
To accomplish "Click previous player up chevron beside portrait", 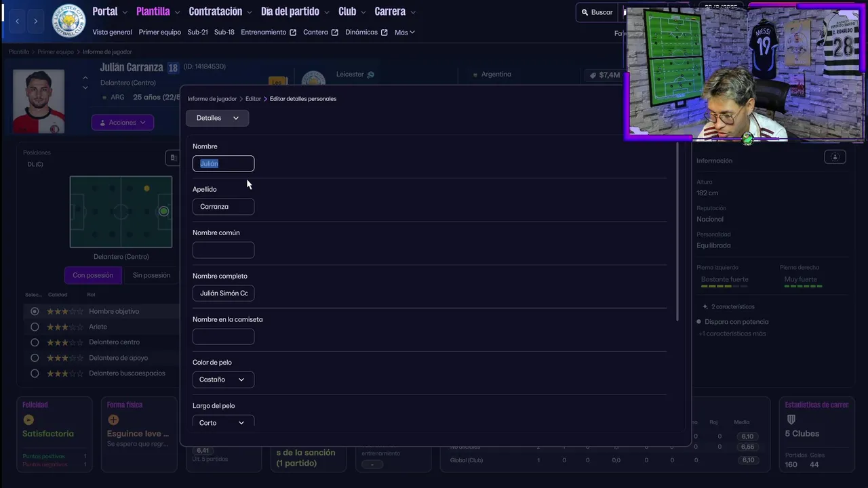I will pyautogui.click(x=85, y=77).
